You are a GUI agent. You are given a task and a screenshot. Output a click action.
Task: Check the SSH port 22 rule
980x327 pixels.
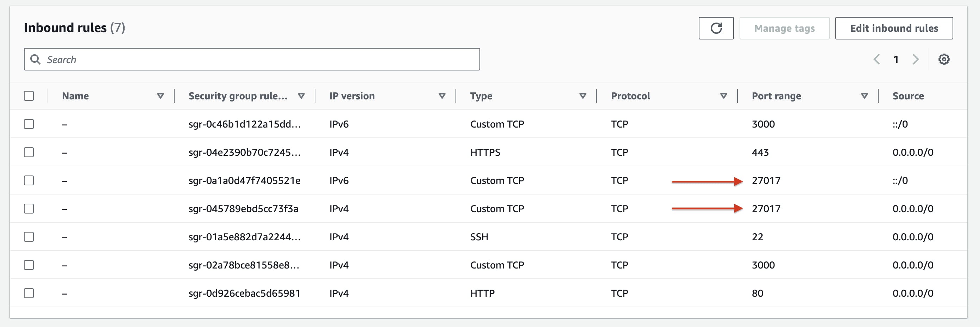tap(29, 237)
